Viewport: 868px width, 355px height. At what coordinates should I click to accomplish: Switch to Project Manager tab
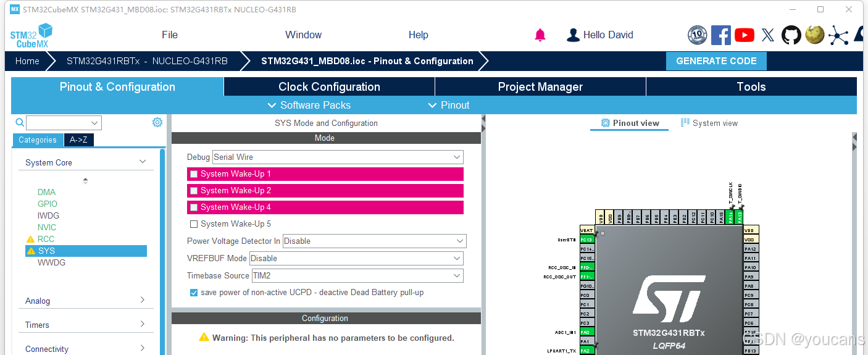point(540,86)
